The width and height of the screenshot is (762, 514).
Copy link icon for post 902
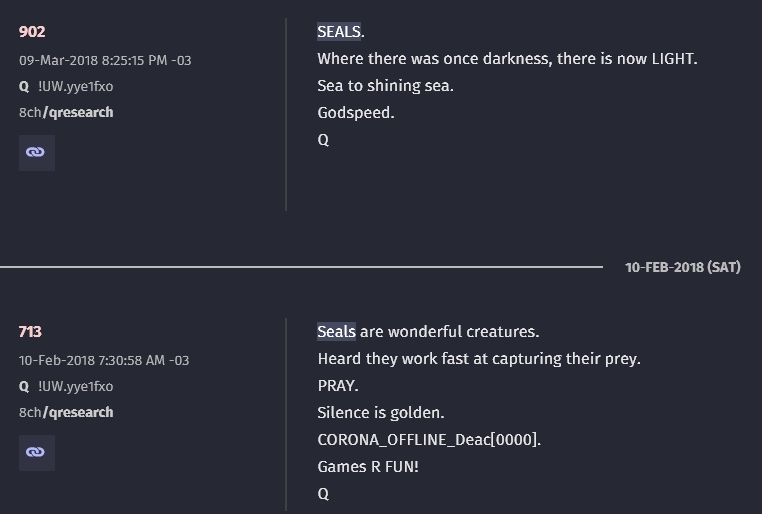[x=36, y=153]
